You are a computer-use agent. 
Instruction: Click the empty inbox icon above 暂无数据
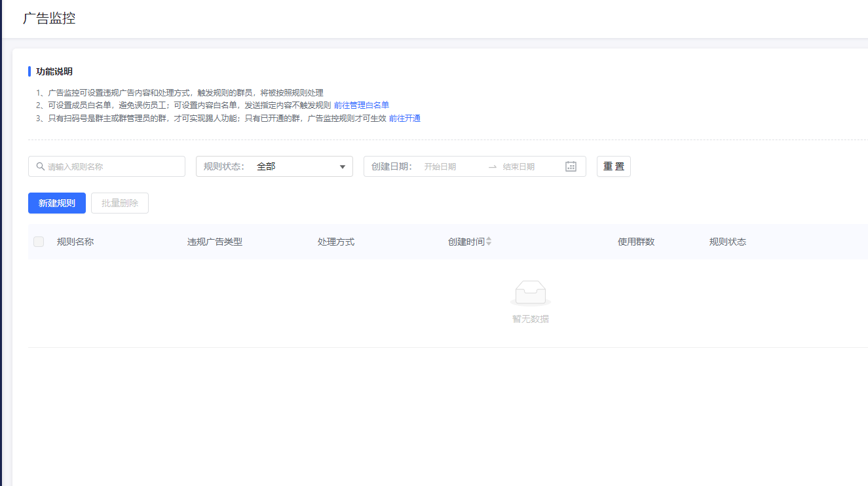[530, 293]
